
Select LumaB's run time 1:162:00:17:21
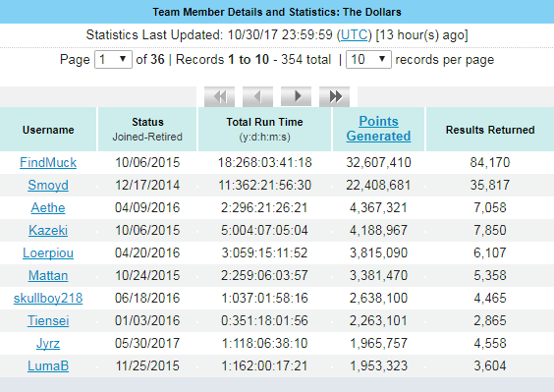tap(264, 366)
